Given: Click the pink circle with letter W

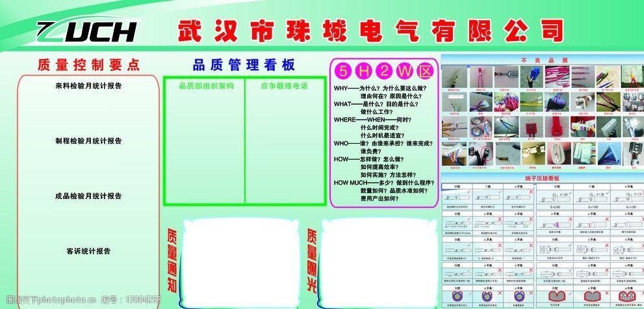Looking at the screenshot, I should 405,72.
